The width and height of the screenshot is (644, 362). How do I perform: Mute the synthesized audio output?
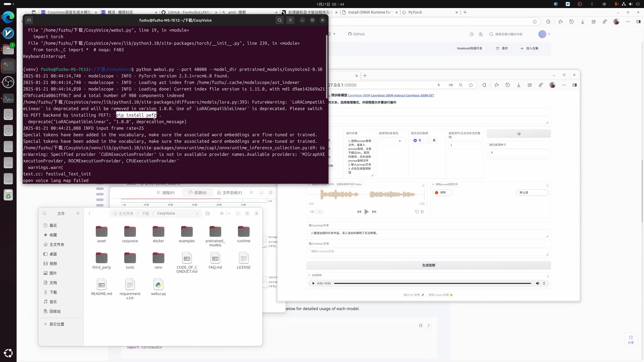(x=537, y=284)
